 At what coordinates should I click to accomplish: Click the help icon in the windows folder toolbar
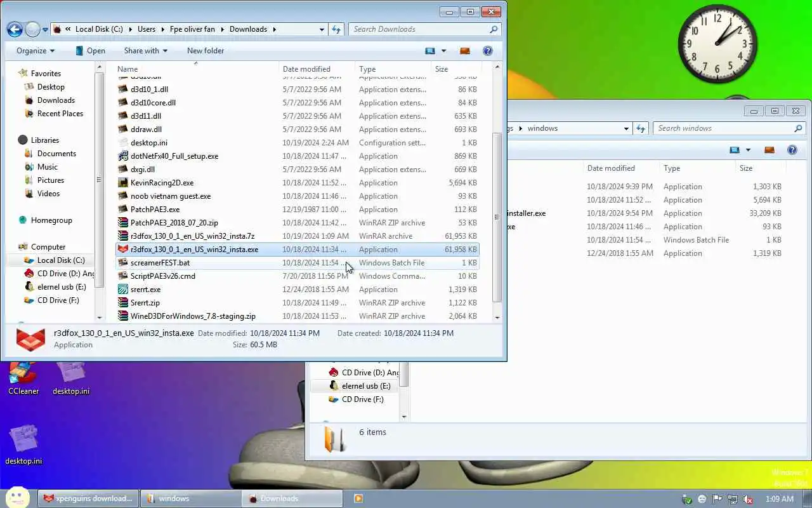792,150
